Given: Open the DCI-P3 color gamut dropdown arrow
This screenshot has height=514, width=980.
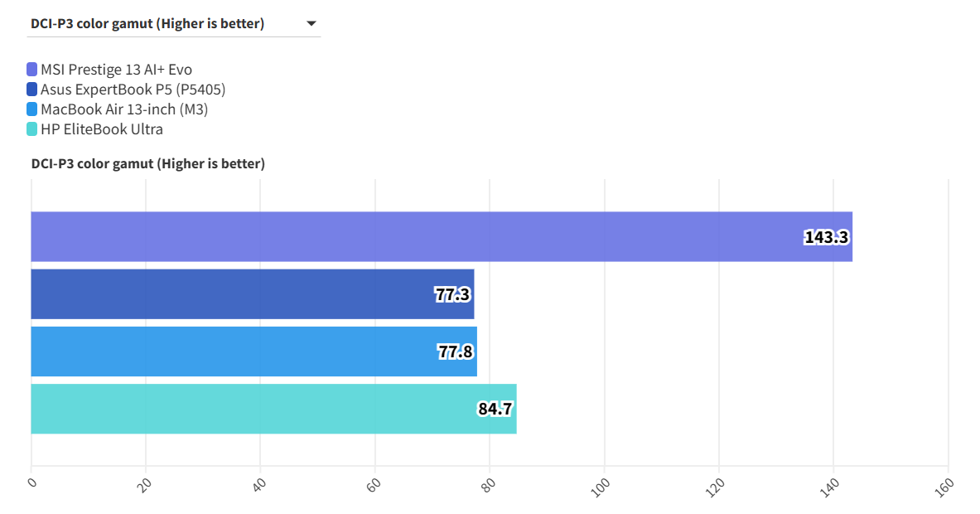Looking at the screenshot, I should (311, 24).
